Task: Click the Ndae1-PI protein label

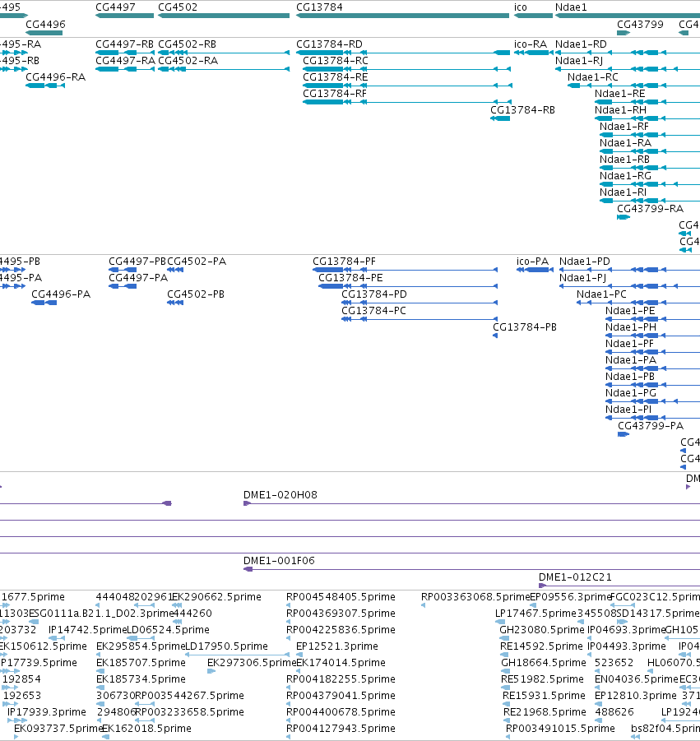Action: tap(628, 410)
